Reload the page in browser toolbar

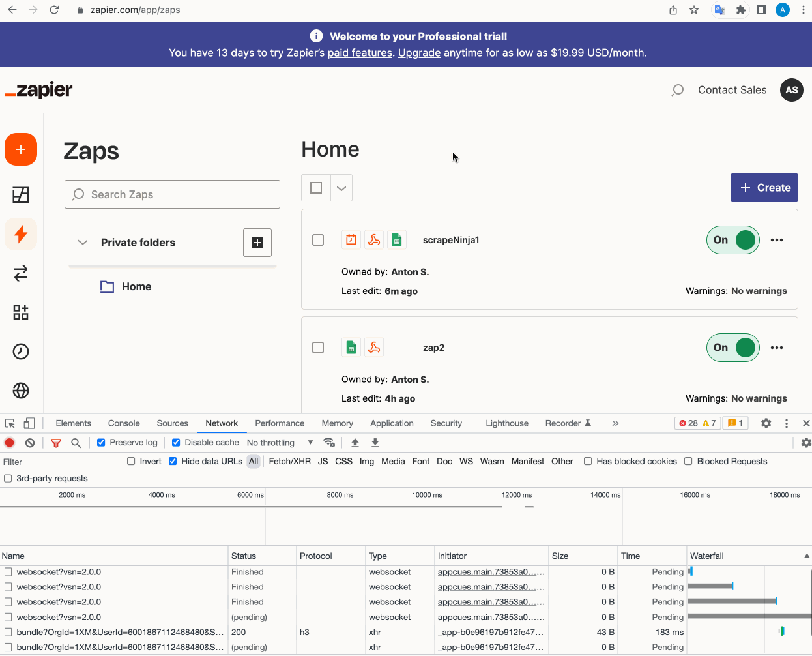(54, 10)
